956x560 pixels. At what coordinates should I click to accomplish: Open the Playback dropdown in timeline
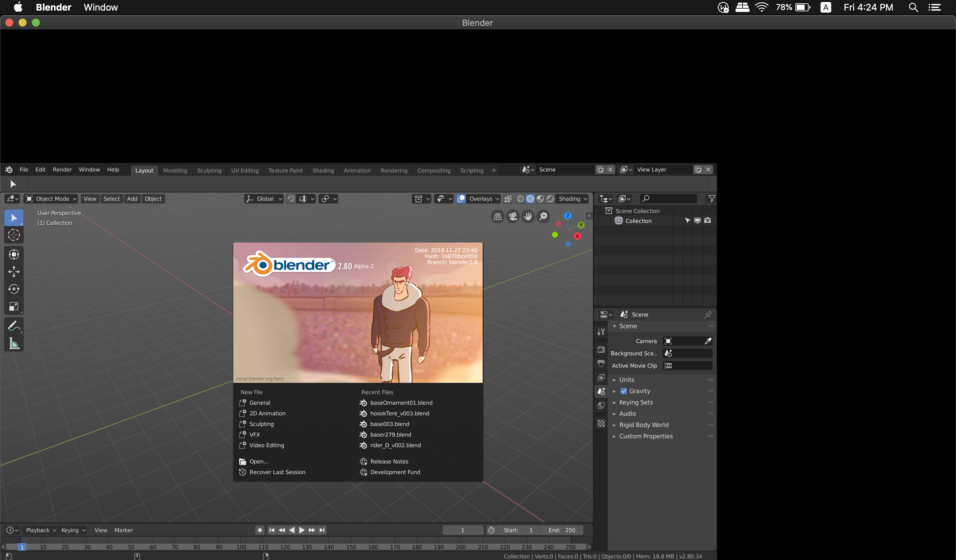(x=40, y=530)
